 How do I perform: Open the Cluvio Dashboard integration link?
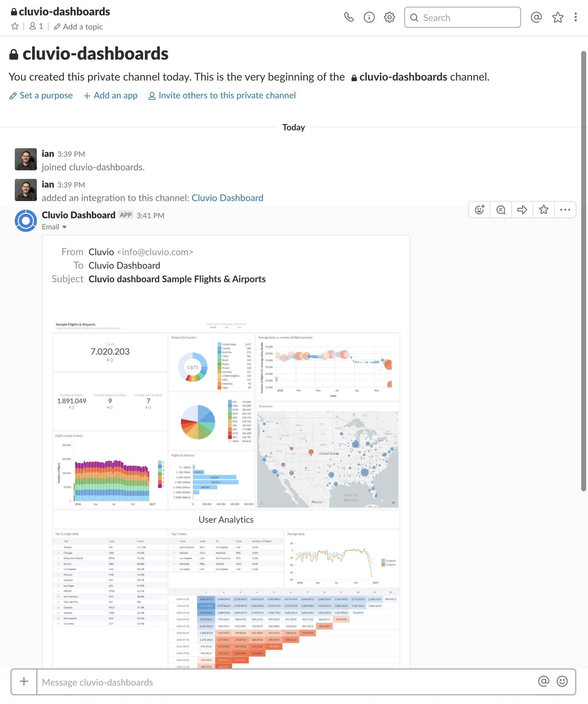point(228,198)
